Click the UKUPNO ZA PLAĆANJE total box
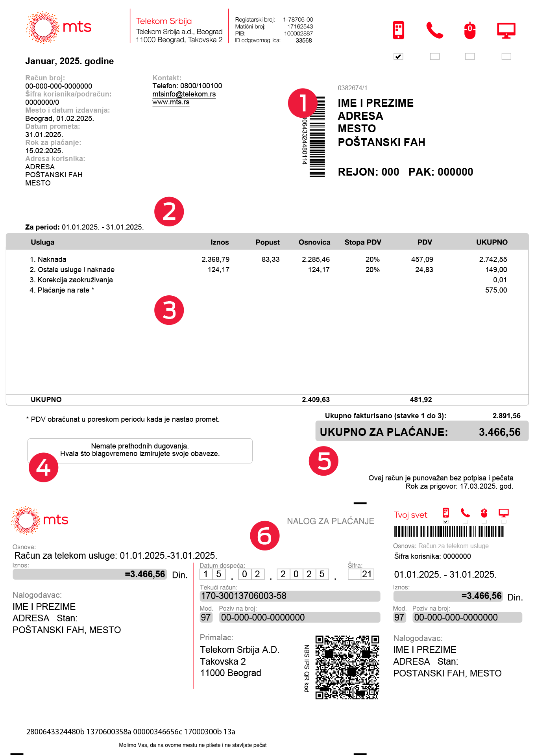The image size is (534, 756). coord(421,432)
